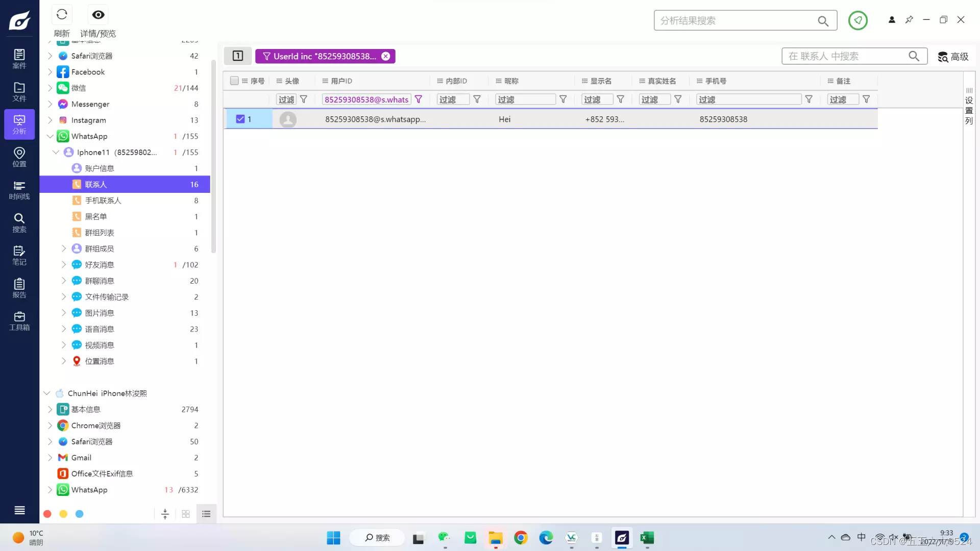
Task: Toggle the green circular status icon
Action: click(858, 20)
